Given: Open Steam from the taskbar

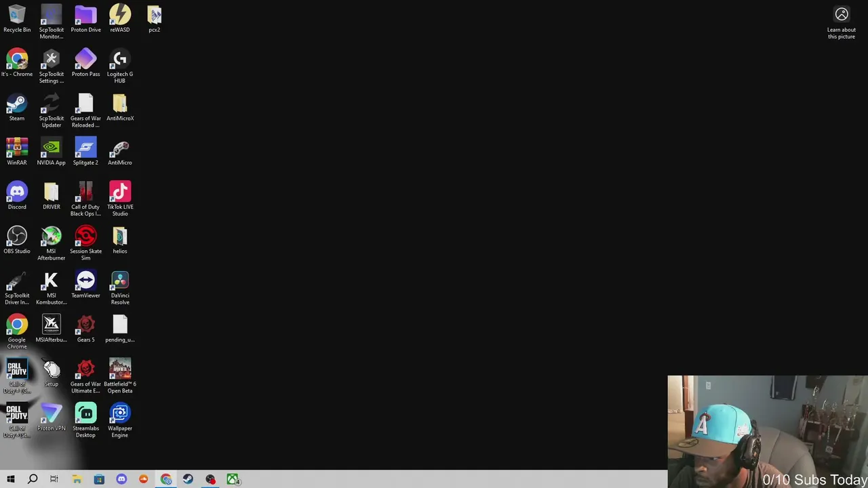Looking at the screenshot, I should coord(188,479).
